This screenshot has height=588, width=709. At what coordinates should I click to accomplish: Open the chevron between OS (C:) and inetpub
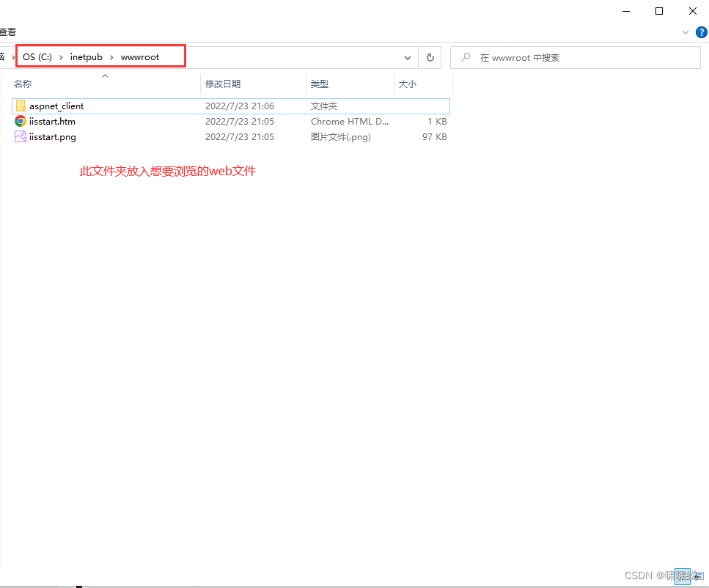coord(62,57)
